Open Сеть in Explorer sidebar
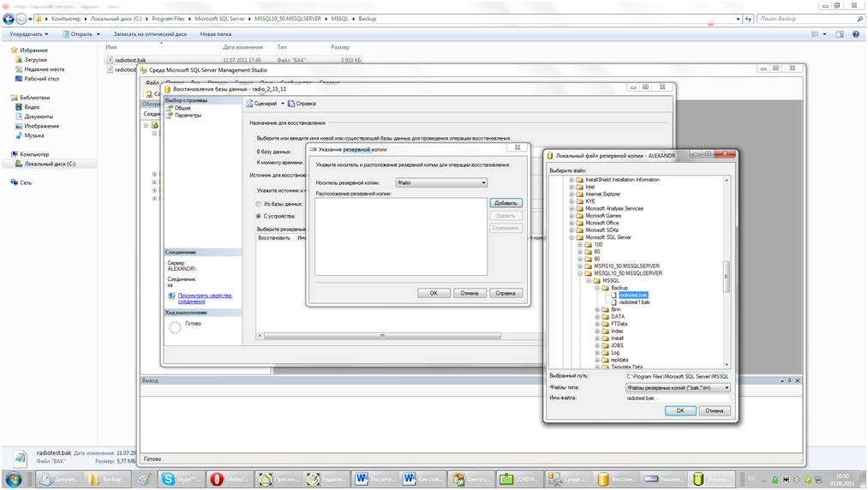This screenshot has height=490, width=868. click(26, 182)
